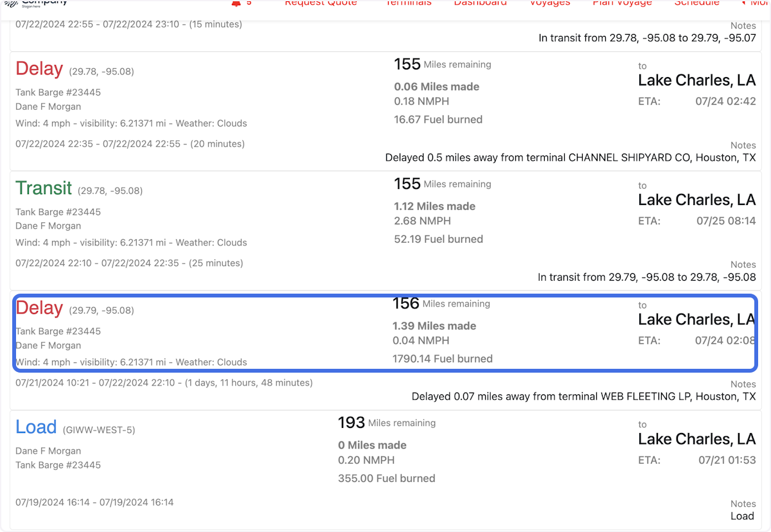Select Dane F Morgan in the Load event
Viewport: 771px width, 532px height.
(48, 450)
